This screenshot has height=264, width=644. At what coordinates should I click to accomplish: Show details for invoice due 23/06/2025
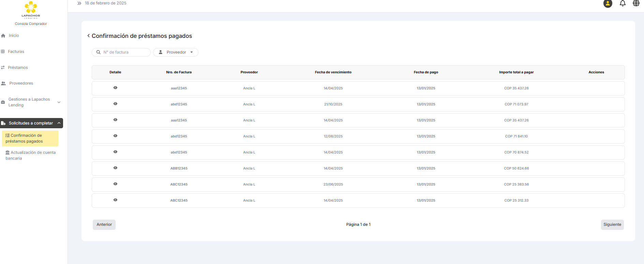pos(115,184)
